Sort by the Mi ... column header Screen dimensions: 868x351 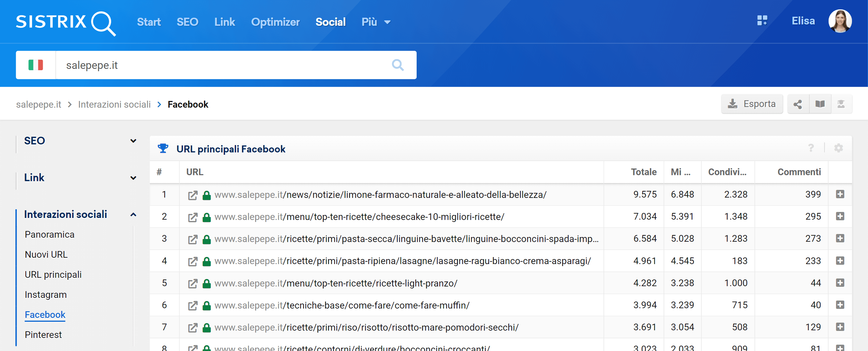(x=680, y=172)
